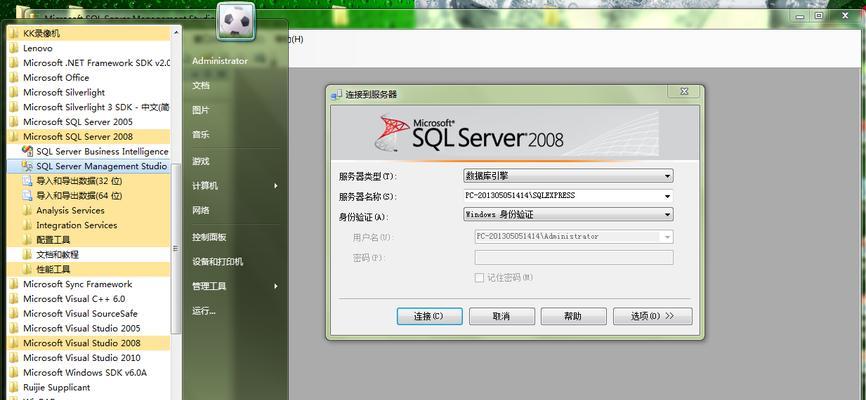Screen dimensions: 866x400
Task: Open Microsoft Visual SourceSafe folder
Action: click(x=89, y=314)
